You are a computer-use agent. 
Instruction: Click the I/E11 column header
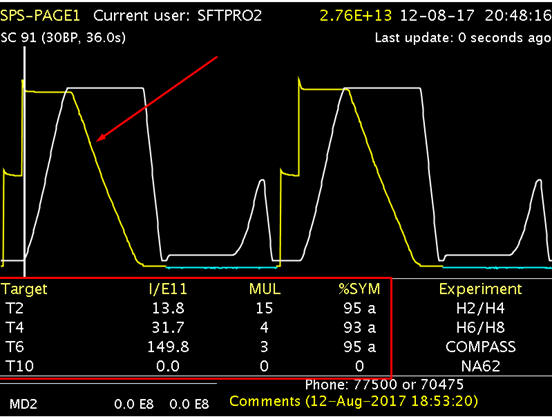tap(168, 289)
